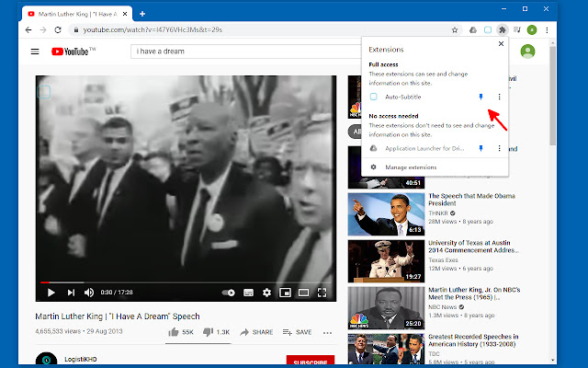Open 'Martin Luther King, Jr. On NBC's Meet the Press' title
588x368 pixels.
[x=474, y=293]
